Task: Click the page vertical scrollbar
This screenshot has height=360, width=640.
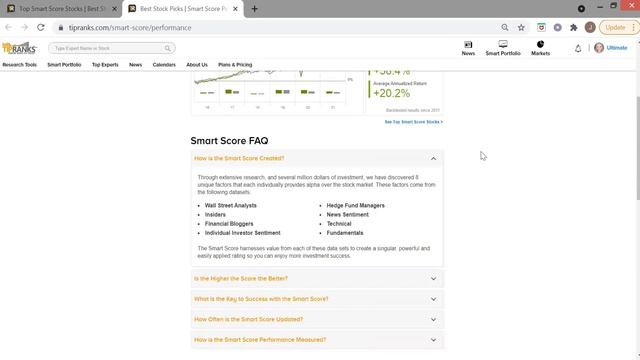Action: click(638, 148)
